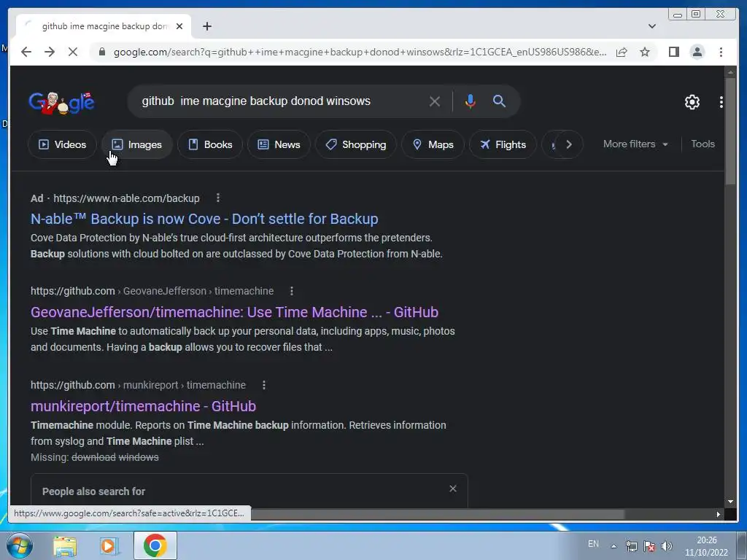
Task: Open Windows Start menu
Action: click(20, 545)
